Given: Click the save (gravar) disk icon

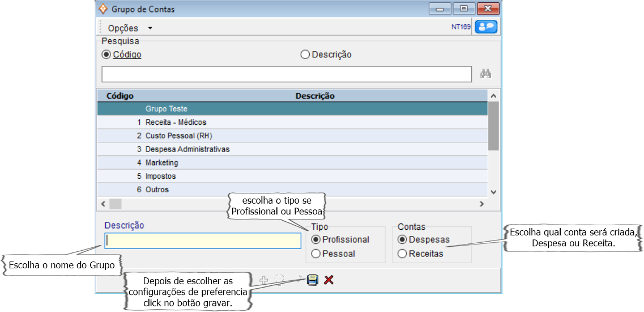Looking at the screenshot, I should click(312, 280).
